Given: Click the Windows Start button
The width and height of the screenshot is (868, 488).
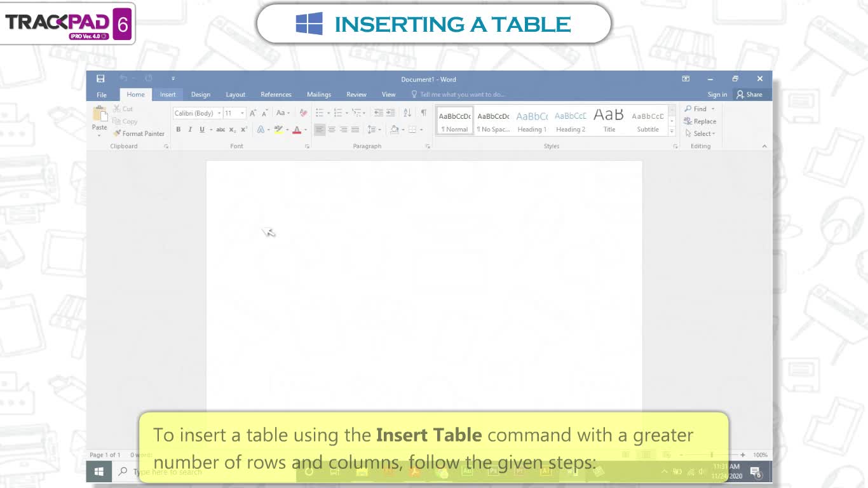Looking at the screenshot, I should coord(99,471).
